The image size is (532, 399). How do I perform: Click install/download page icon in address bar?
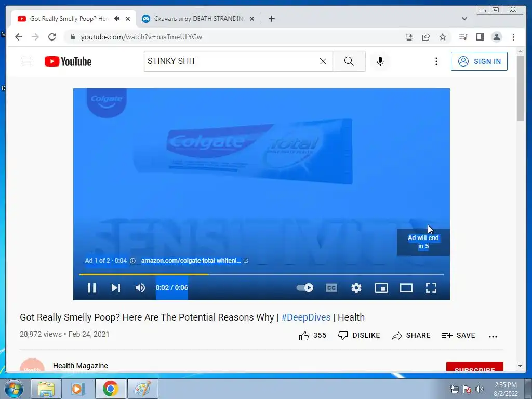409,37
